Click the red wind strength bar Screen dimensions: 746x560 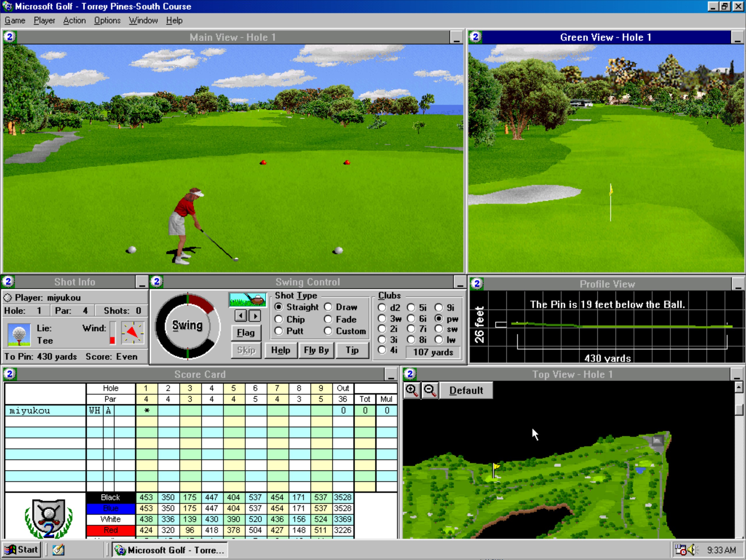click(112, 340)
